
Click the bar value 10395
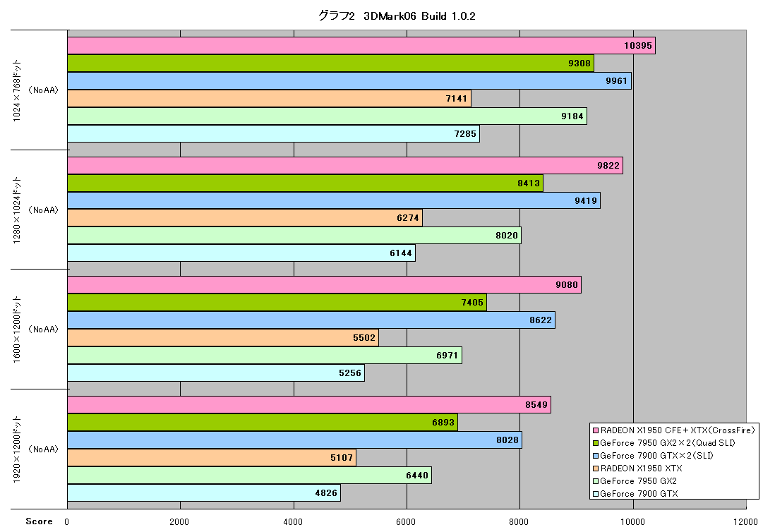(x=638, y=46)
